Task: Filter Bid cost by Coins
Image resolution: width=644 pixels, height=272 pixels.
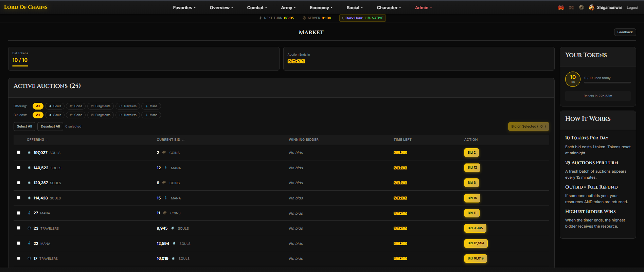Action: 76,115
